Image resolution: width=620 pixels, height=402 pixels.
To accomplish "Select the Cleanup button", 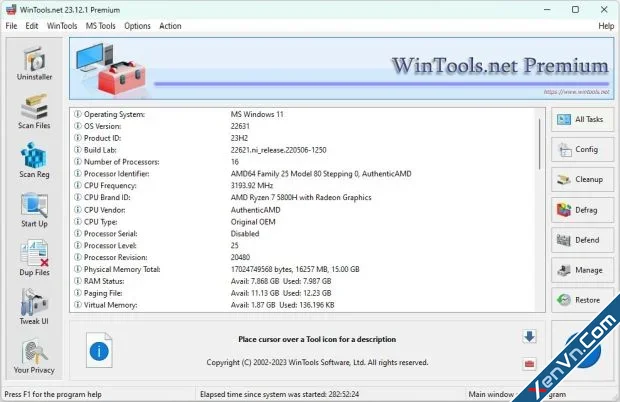I will tap(582, 179).
